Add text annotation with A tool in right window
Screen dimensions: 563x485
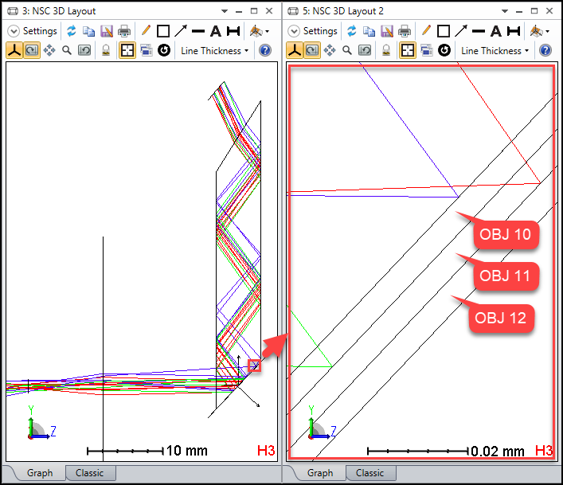pyautogui.click(x=496, y=31)
